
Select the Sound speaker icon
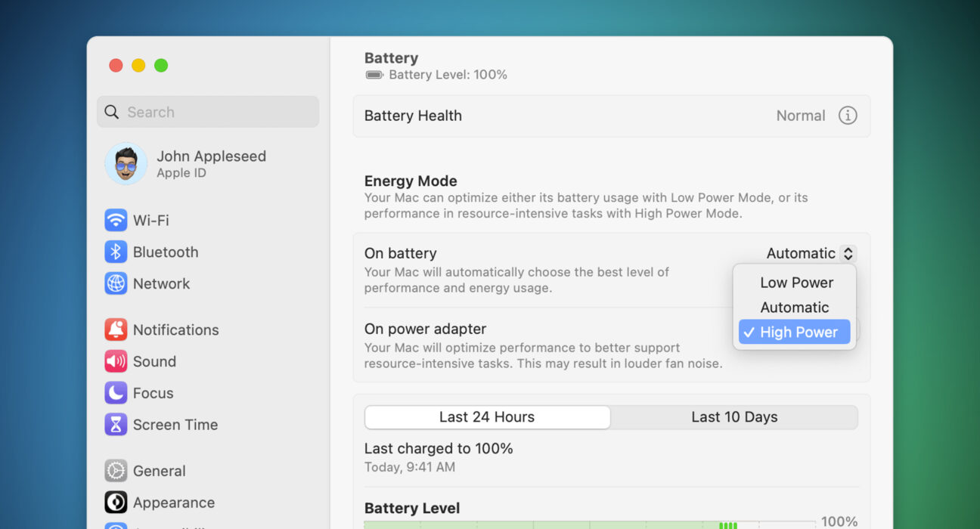click(x=116, y=361)
